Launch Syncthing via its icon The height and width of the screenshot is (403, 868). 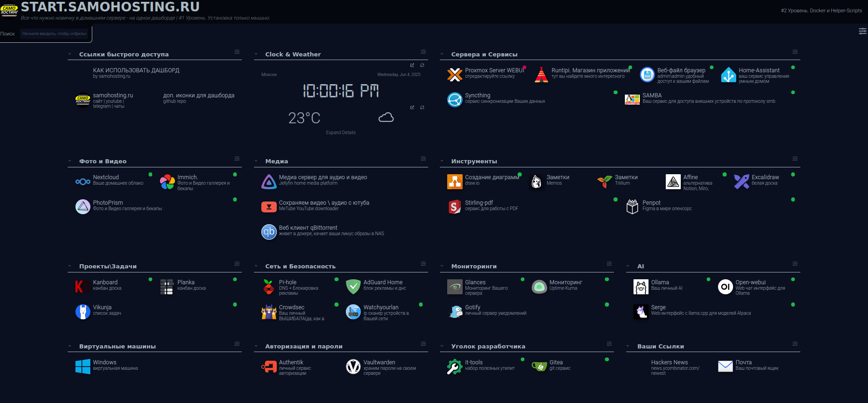pos(454,100)
